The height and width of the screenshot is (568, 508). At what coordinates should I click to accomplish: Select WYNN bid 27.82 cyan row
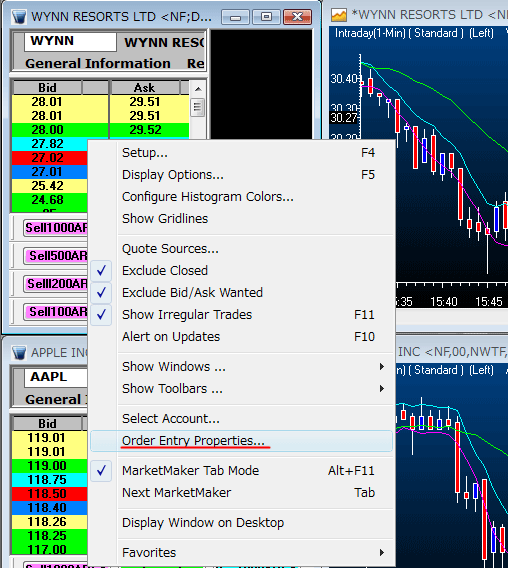coord(50,144)
